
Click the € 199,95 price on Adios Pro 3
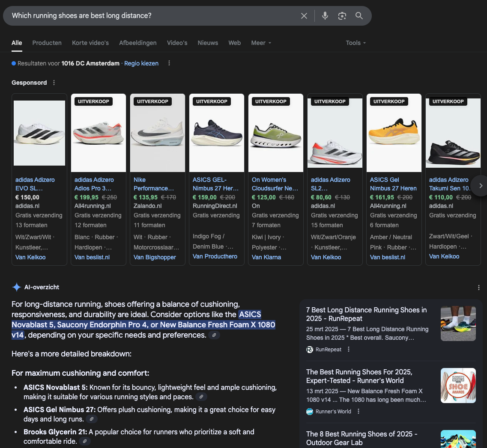(87, 197)
